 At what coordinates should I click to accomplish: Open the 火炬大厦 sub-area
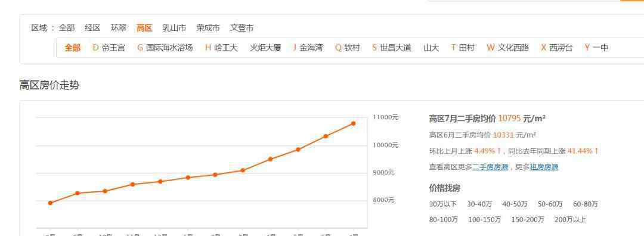pyautogui.click(x=265, y=48)
